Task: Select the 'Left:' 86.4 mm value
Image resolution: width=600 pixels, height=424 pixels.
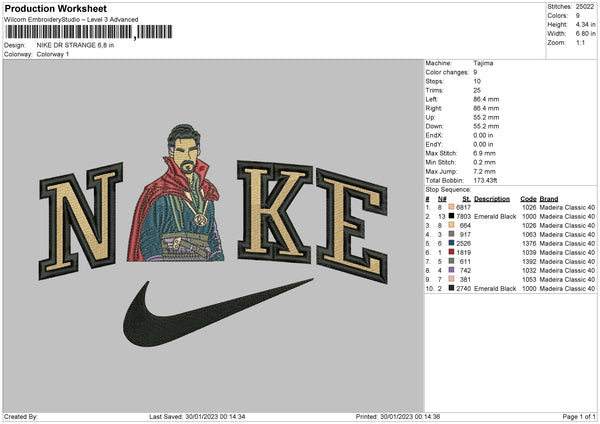Action: 486,99
